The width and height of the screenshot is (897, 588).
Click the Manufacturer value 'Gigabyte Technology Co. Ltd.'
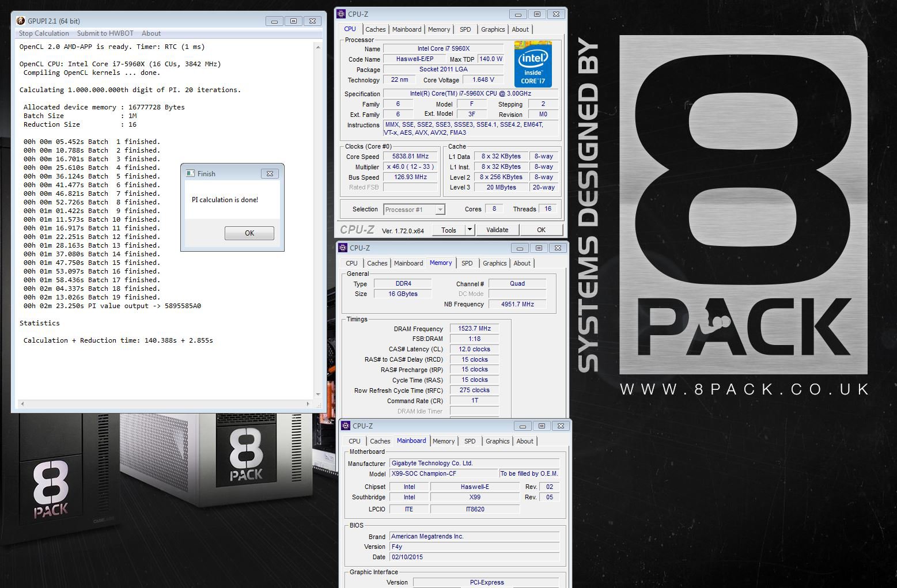(475, 463)
